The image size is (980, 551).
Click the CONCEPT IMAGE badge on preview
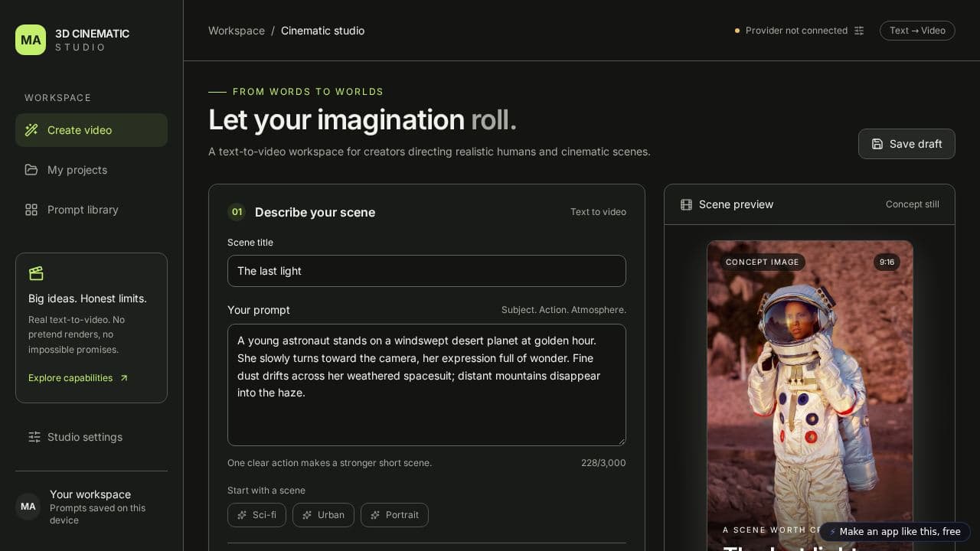762,262
